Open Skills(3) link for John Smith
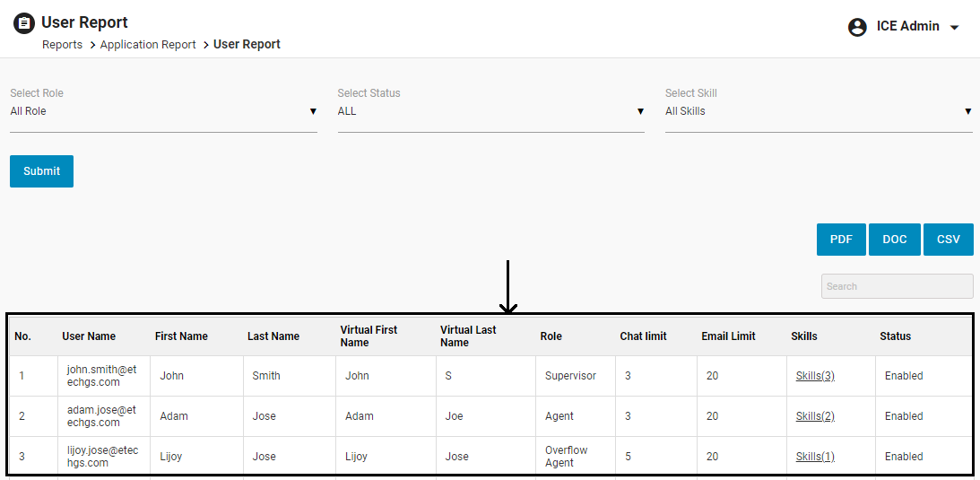 [815, 376]
